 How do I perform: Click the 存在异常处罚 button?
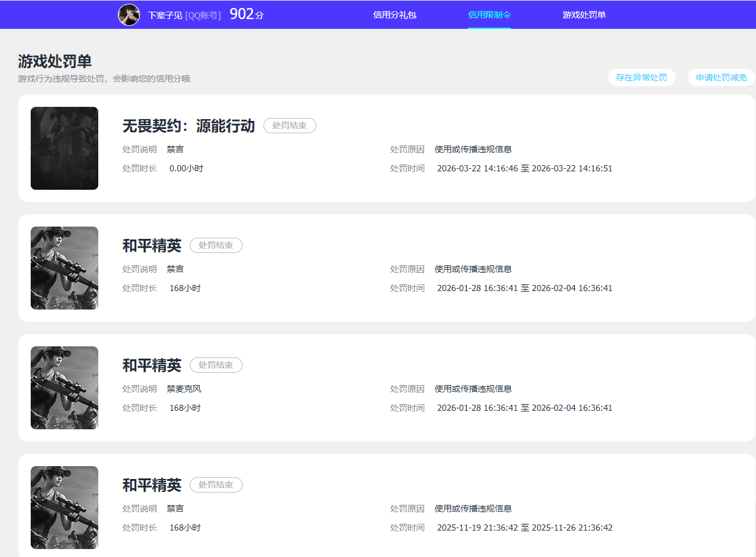point(641,77)
